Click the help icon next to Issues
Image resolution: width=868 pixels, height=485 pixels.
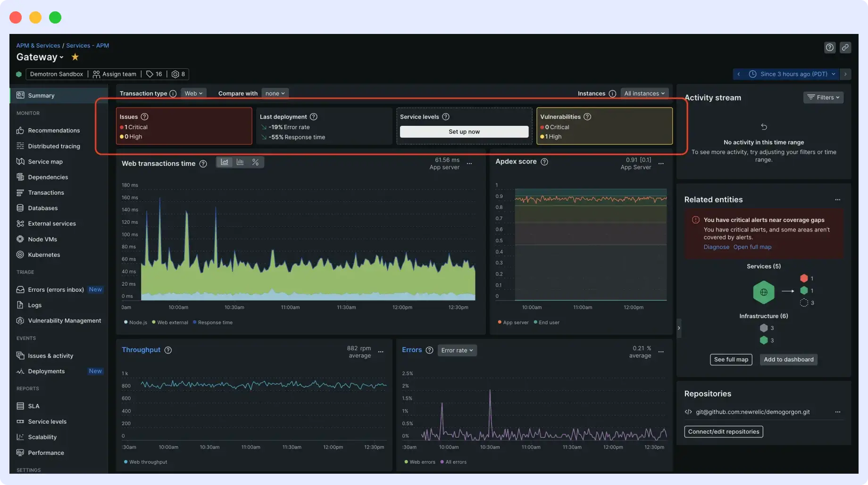(x=145, y=117)
